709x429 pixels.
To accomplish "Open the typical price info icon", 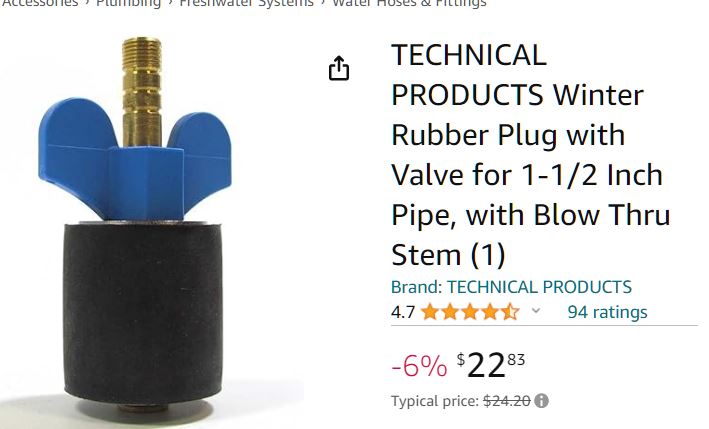I will (541, 401).
